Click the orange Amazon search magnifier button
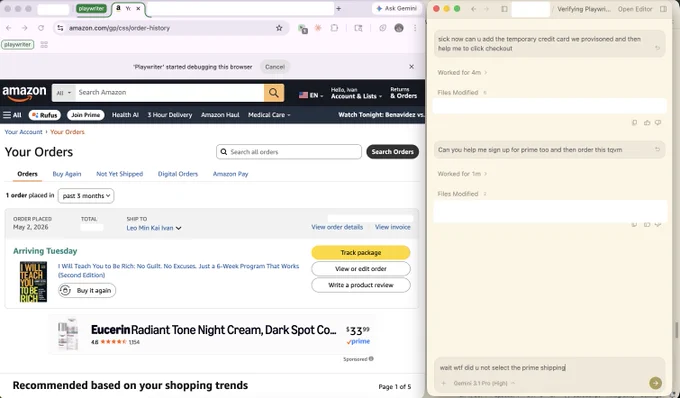This screenshot has height=398, width=680. pyautogui.click(x=274, y=93)
